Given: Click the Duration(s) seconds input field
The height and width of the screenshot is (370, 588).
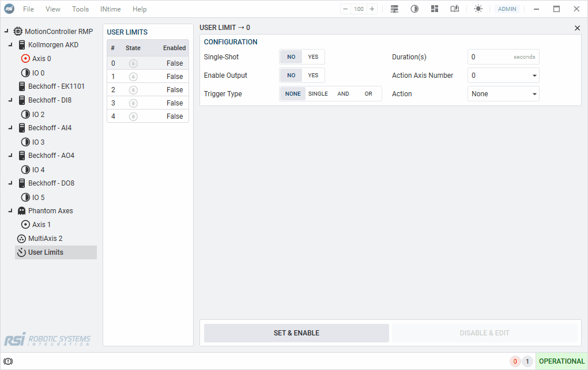Looking at the screenshot, I should coord(503,57).
